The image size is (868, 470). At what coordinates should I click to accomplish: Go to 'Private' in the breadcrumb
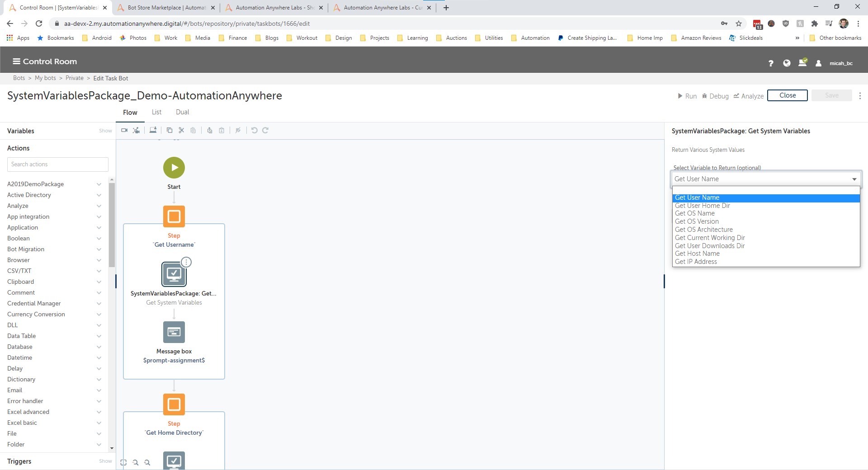point(75,78)
